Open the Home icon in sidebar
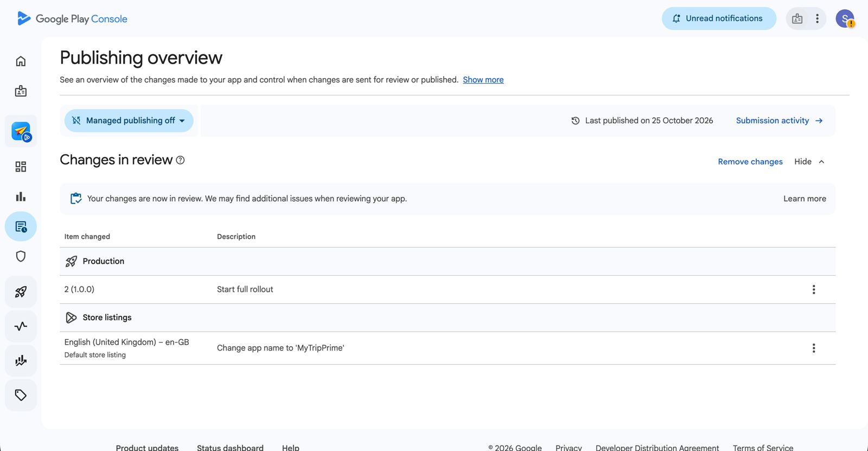The image size is (868, 451). [21, 61]
